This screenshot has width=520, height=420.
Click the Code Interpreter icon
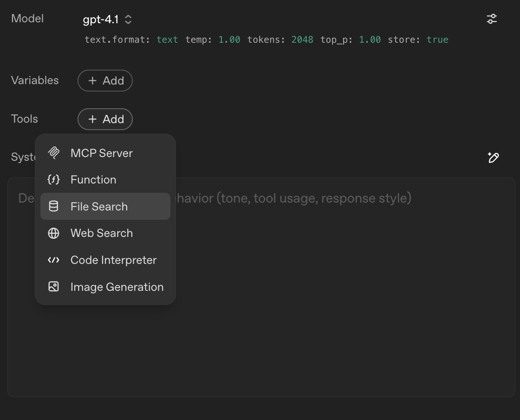(x=53, y=260)
